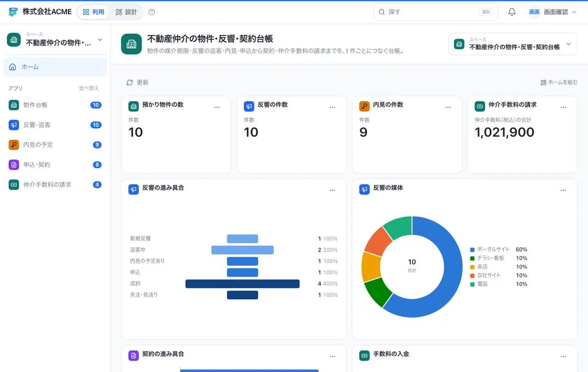
Task: Click the 失注・見送り funnel label
Action: pyautogui.click(x=144, y=295)
